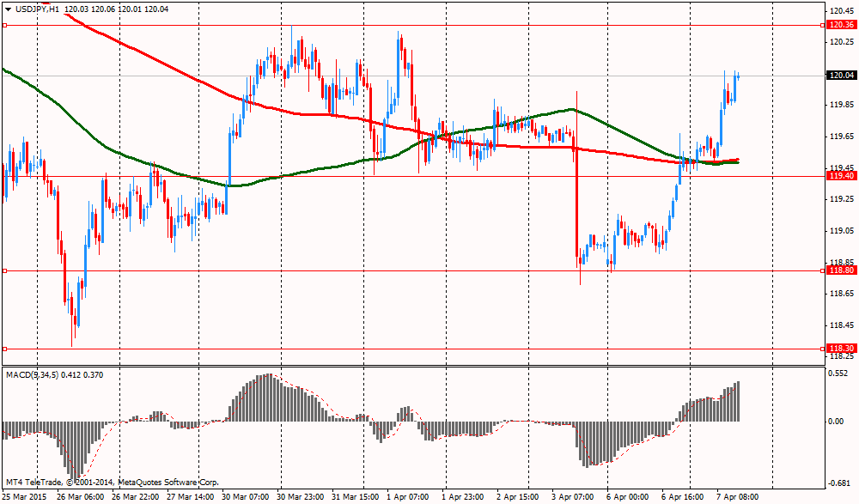Click the 3 Apr 07:00 time label
Screen dimensions: 859x504
[574, 496]
